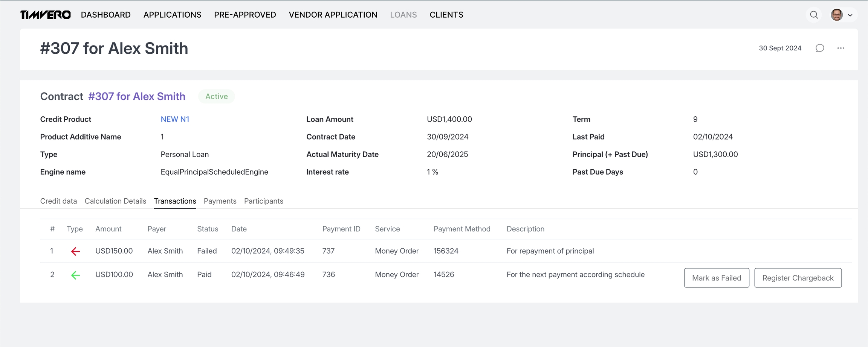Image resolution: width=868 pixels, height=347 pixels.
Task: Open the Calculation Details tab
Action: [115, 201]
